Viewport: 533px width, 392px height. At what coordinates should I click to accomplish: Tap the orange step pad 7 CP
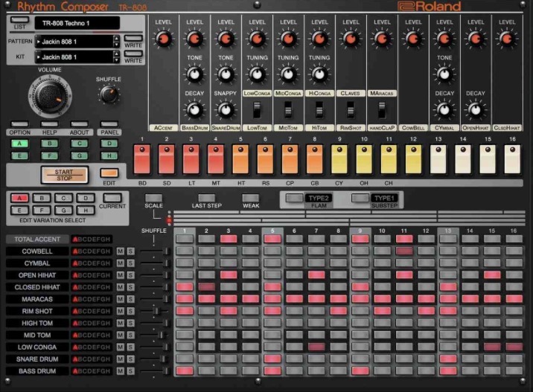[x=290, y=159]
